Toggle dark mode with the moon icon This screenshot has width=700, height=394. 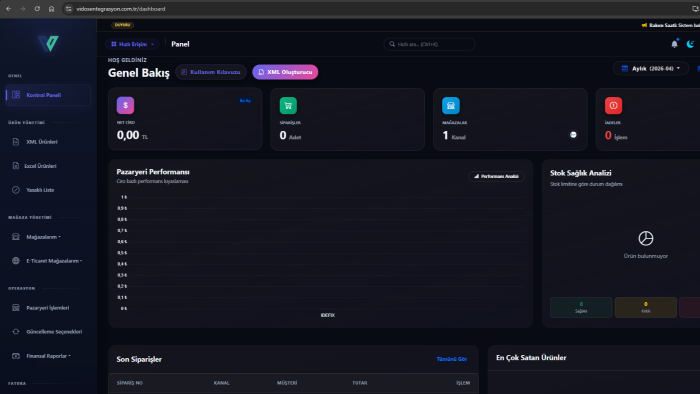pos(690,44)
